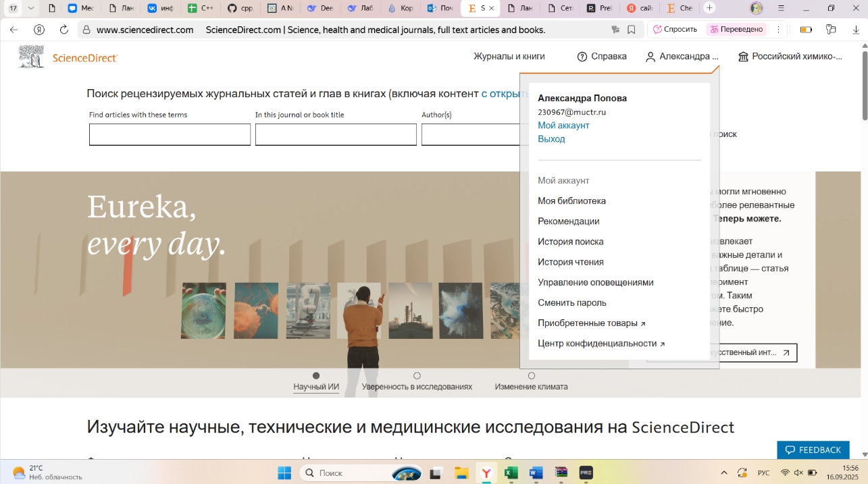The height and width of the screenshot is (484, 868).
Task: Show hidden system tray icons chevron
Action: 724,473
